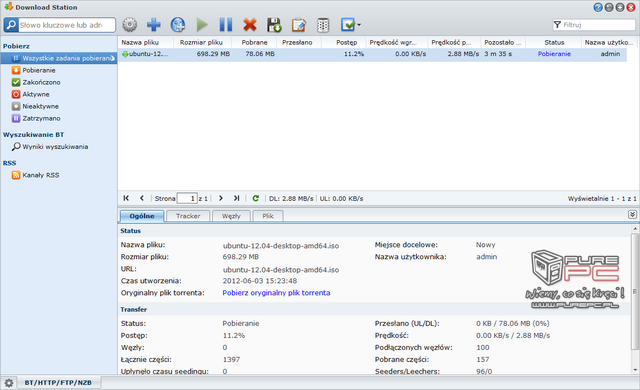Select Zatrzymano category in sidebar
The width and height of the screenshot is (640, 390).
[41, 118]
